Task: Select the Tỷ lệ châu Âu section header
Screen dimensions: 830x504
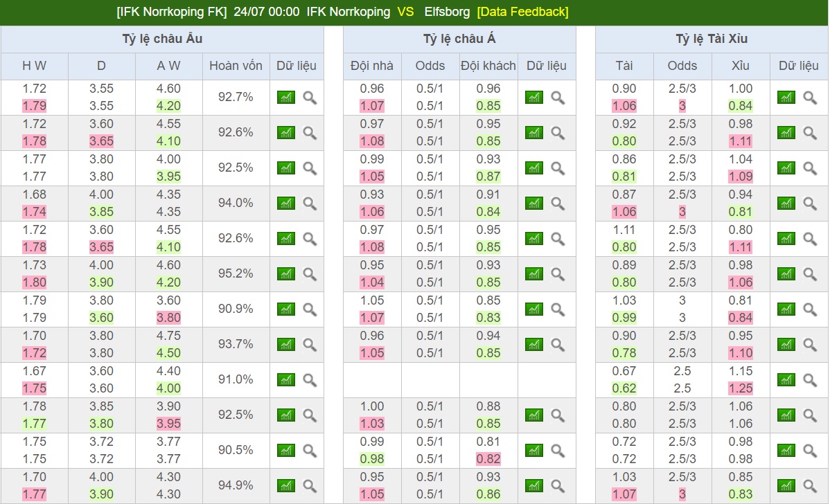Action: (162, 39)
